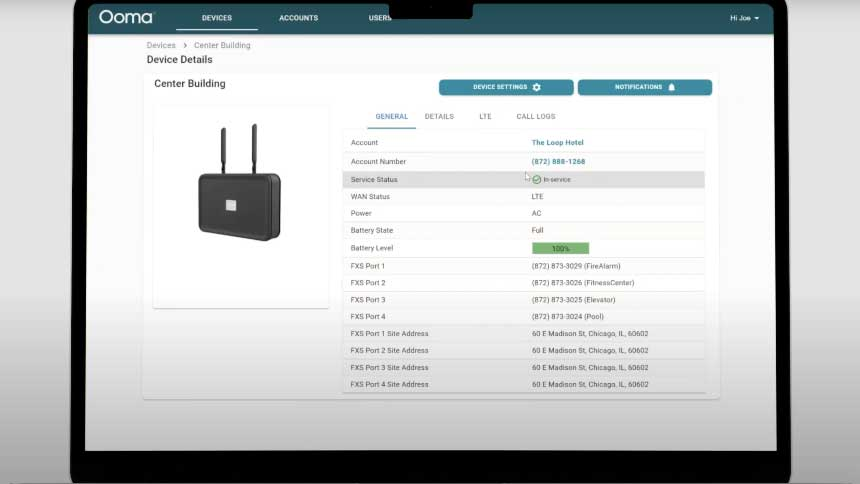Go to Accounts in the top navigation
Screen dimensions: 860x484
coord(298,18)
